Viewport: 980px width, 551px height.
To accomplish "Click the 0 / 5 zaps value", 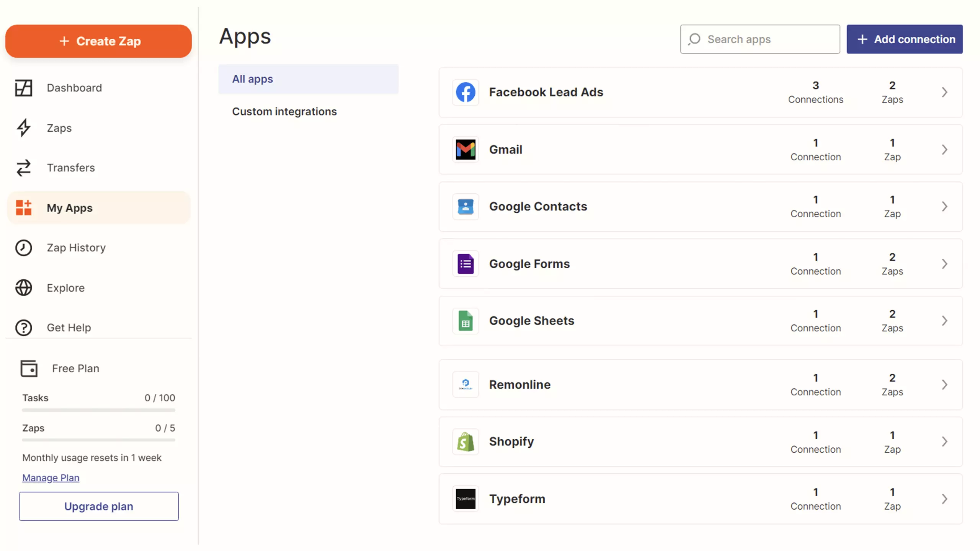I will (165, 428).
